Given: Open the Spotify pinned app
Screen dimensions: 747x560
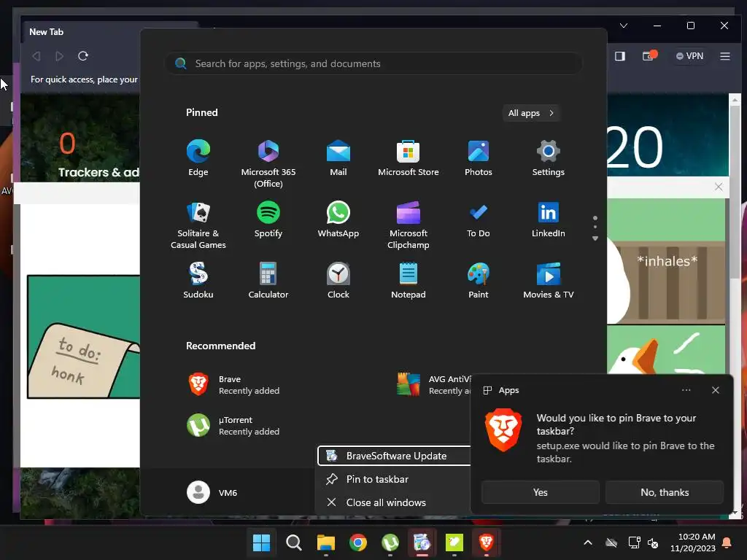Looking at the screenshot, I should 268,219.
